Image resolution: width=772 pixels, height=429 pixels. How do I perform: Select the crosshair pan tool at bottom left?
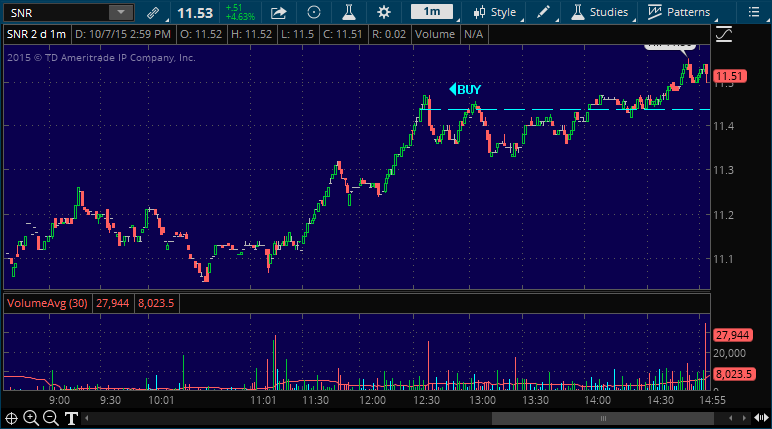pos(12,418)
